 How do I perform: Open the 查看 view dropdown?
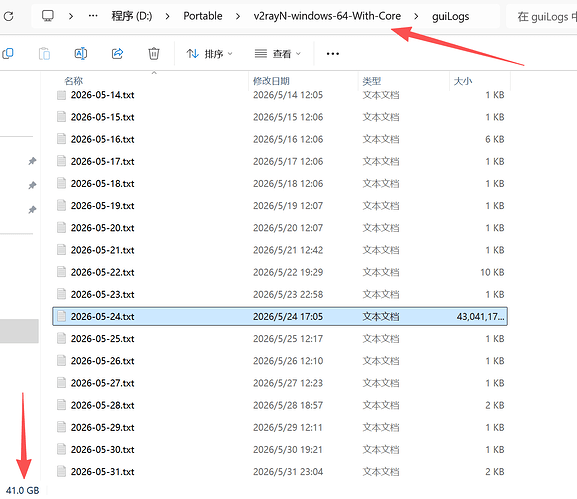(278, 54)
